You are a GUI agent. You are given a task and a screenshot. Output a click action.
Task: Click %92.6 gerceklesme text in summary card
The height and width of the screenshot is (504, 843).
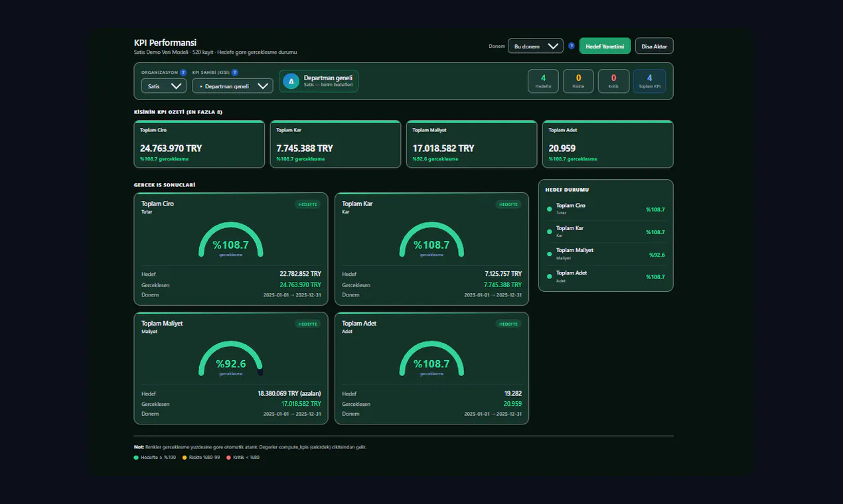click(x=435, y=159)
